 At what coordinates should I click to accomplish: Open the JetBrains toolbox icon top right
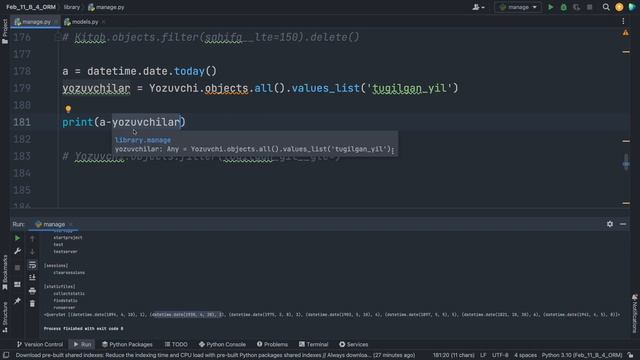[632, 7]
